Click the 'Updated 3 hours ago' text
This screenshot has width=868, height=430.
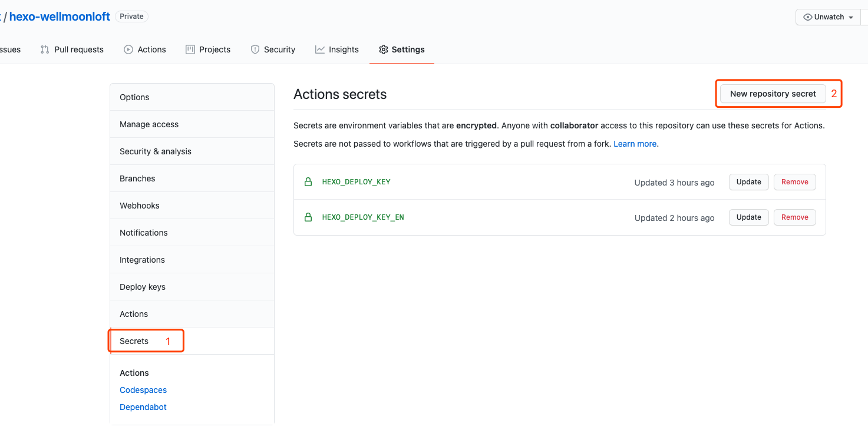[674, 183]
